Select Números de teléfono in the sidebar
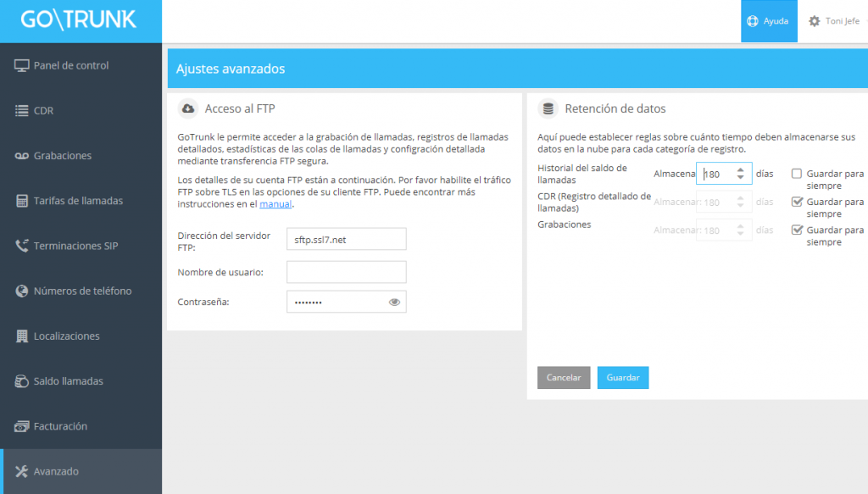Image resolution: width=868 pixels, height=494 pixels. click(x=81, y=291)
